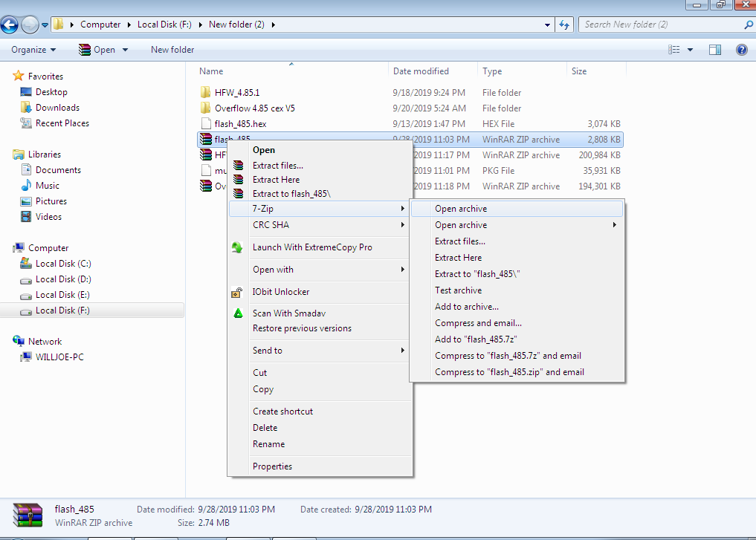The width and height of the screenshot is (756, 540).
Task: Toggle the preview pane icon
Action: [715, 50]
